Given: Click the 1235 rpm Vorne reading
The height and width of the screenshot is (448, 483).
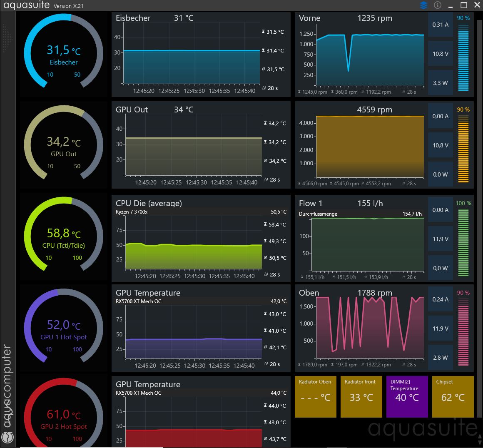Looking at the screenshot, I should pos(375,18).
